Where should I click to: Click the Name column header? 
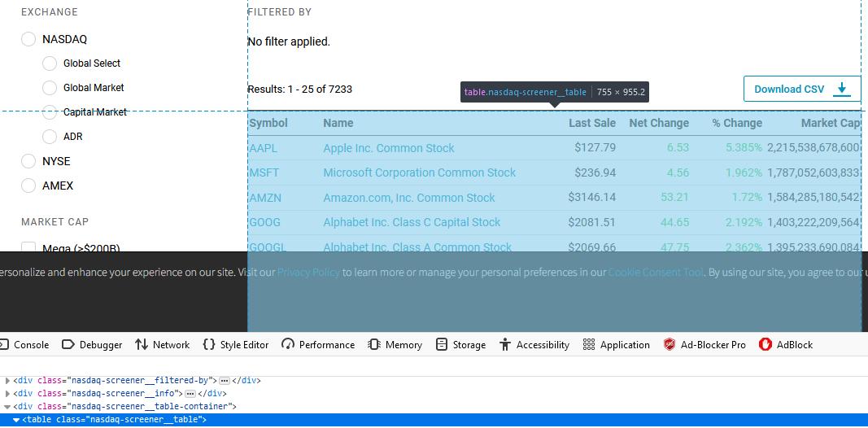(338, 123)
